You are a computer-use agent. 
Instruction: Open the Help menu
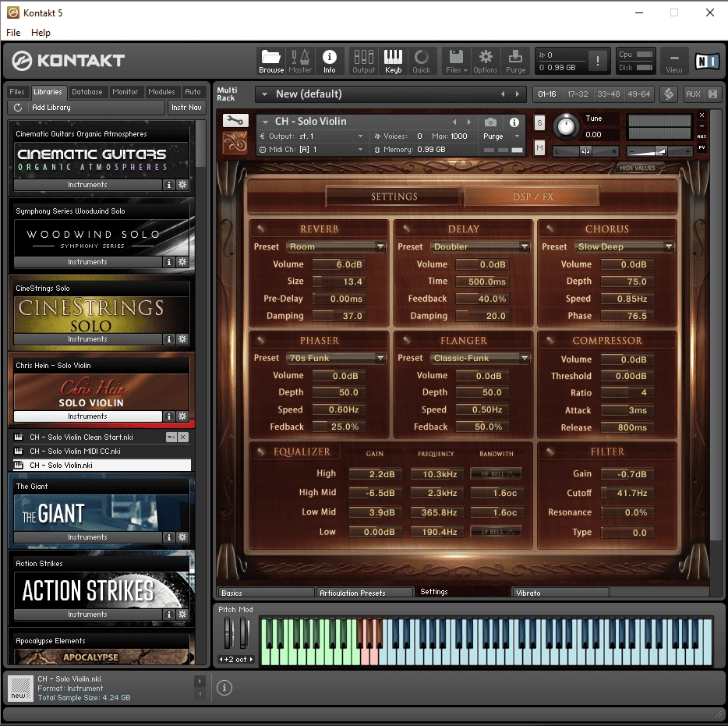coord(41,33)
